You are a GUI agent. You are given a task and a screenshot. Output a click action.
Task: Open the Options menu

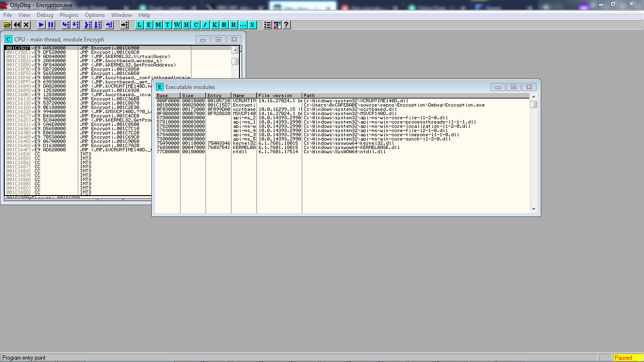[94, 15]
